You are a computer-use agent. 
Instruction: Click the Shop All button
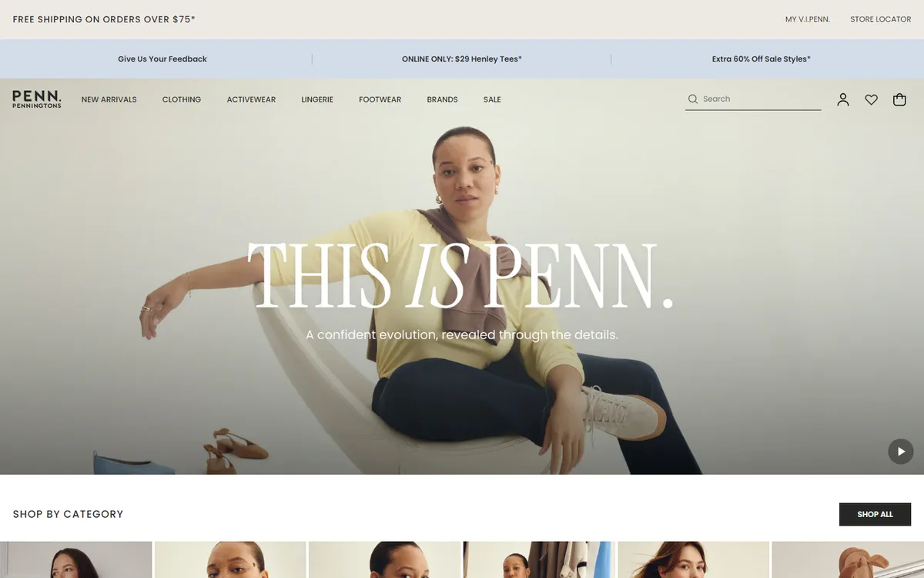point(875,514)
